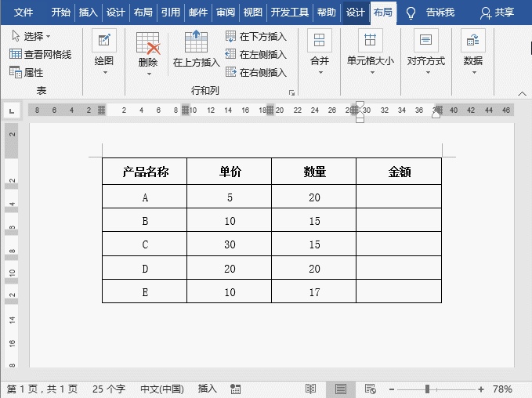Open 行和列 dialog launcher
This screenshot has width=532, height=398.
pos(291,92)
